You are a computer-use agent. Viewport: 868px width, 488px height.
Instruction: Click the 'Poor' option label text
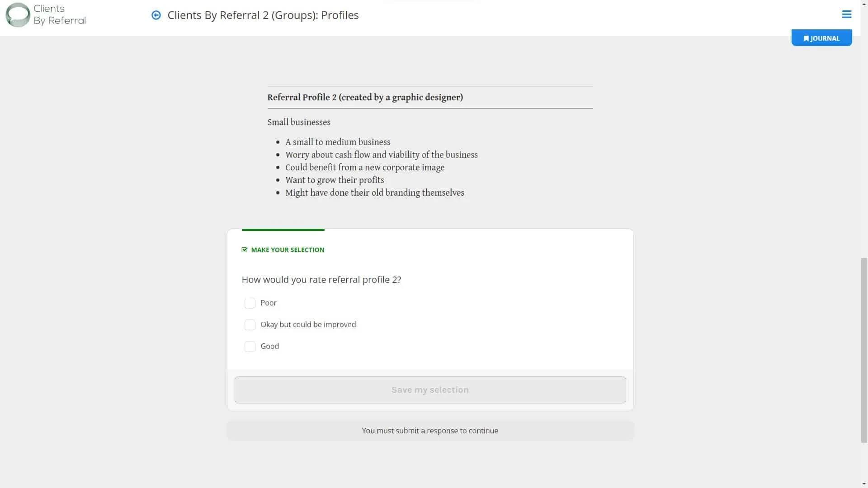(268, 303)
